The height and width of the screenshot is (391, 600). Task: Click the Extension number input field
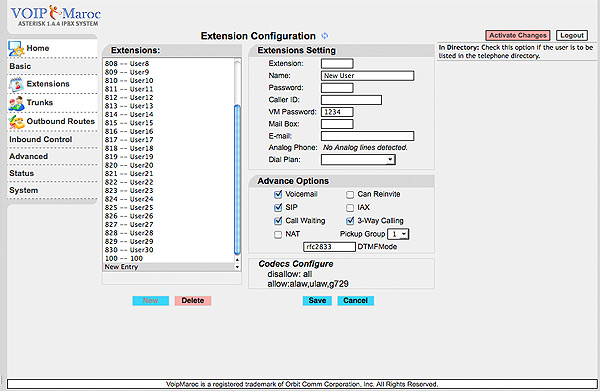pyautogui.click(x=337, y=64)
